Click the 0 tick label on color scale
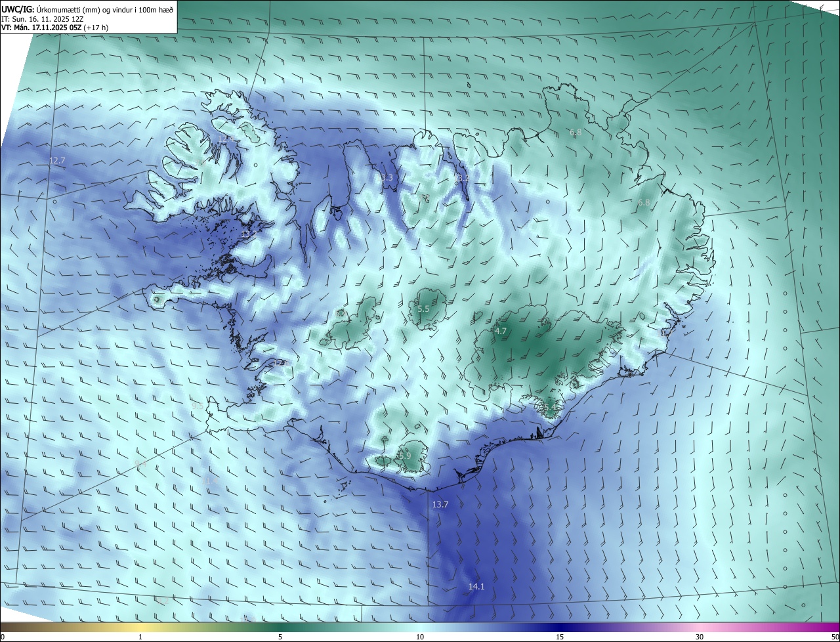Viewport: 840px width, 642px height. pyautogui.click(x=3, y=637)
